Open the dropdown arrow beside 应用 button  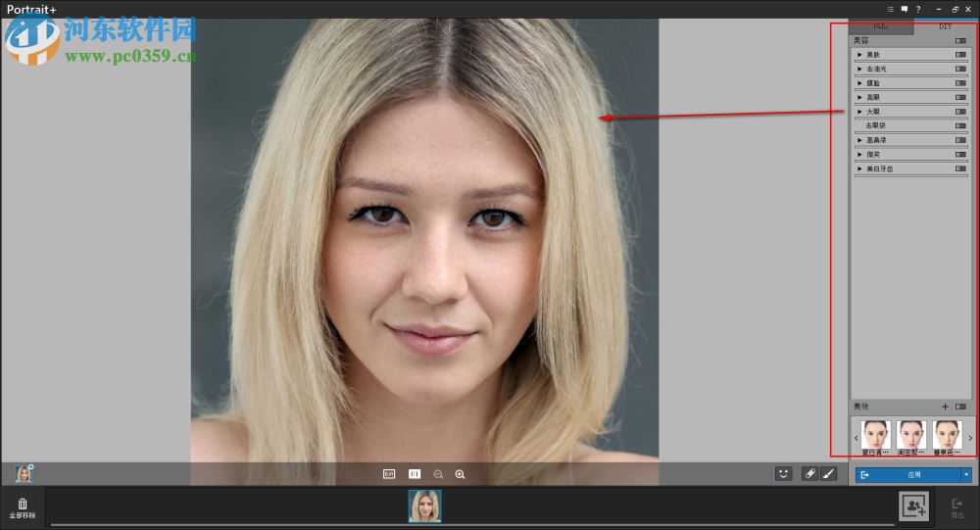pyautogui.click(x=966, y=475)
